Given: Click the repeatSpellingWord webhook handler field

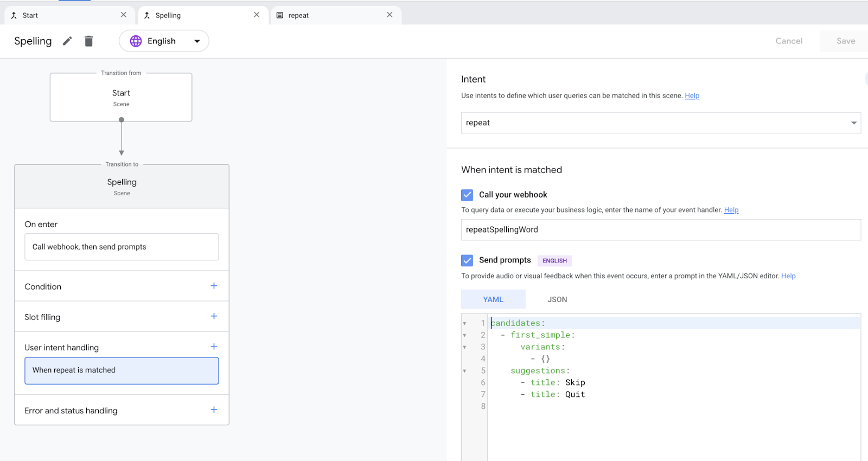Looking at the screenshot, I should pos(660,230).
